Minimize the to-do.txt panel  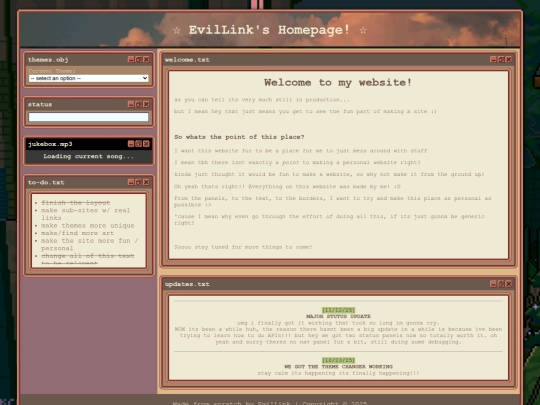131,182
